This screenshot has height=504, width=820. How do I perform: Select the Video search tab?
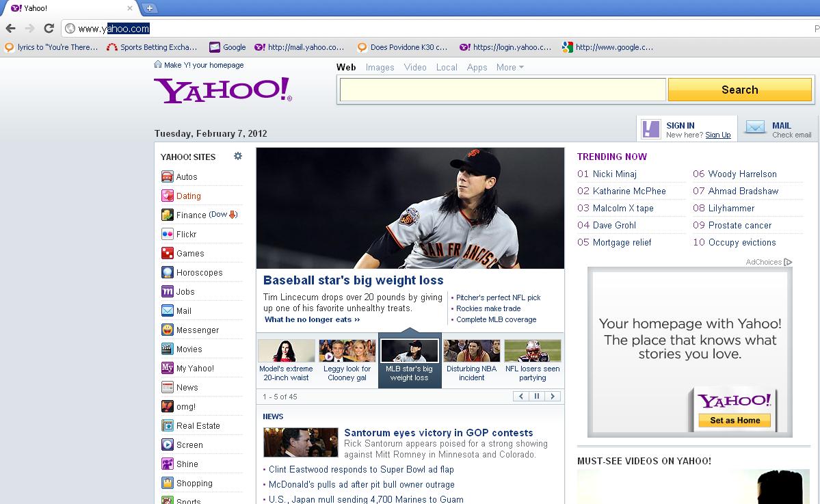415,67
